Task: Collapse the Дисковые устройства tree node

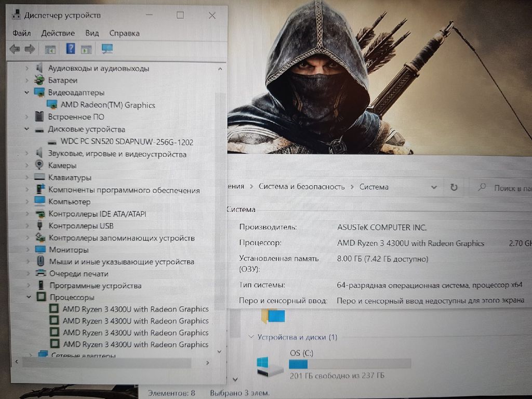Action: coord(27,129)
